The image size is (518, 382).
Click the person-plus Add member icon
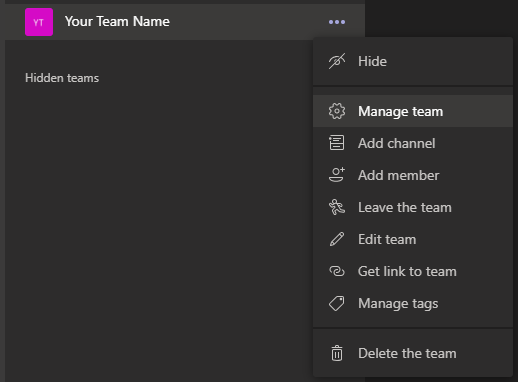point(337,175)
